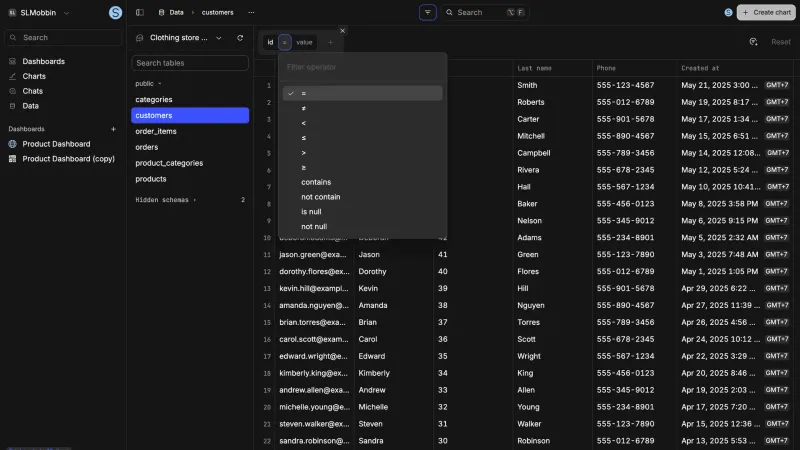800x450 pixels.
Task: Click the Data sidebar database icon
Action: [12, 106]
